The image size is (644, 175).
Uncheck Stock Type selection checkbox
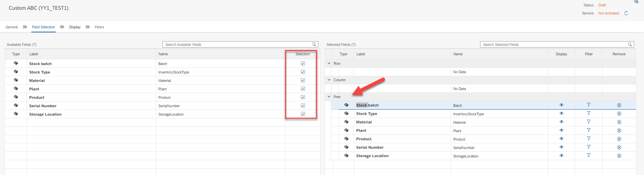click(x=303, y=72)
